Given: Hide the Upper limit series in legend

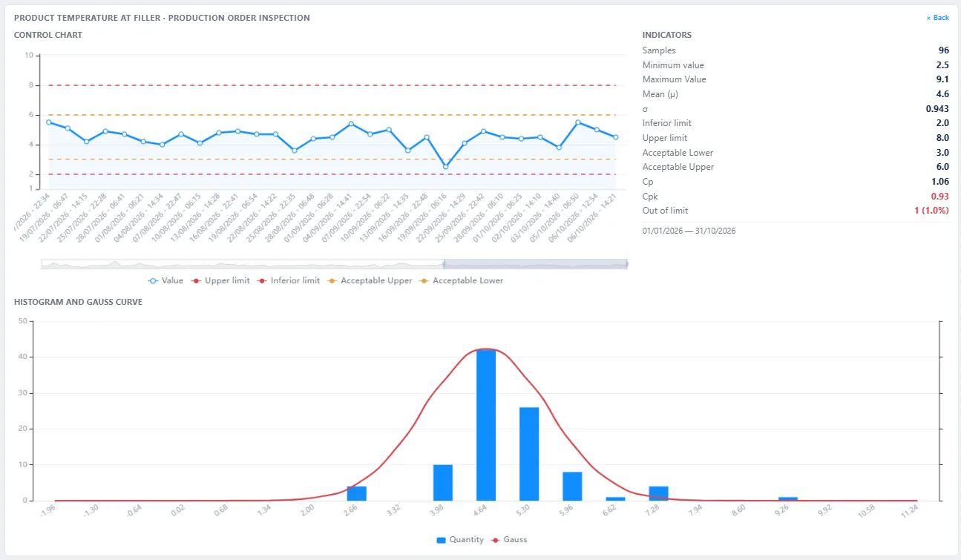Looking at the screenshot, I should click(221, 281).
